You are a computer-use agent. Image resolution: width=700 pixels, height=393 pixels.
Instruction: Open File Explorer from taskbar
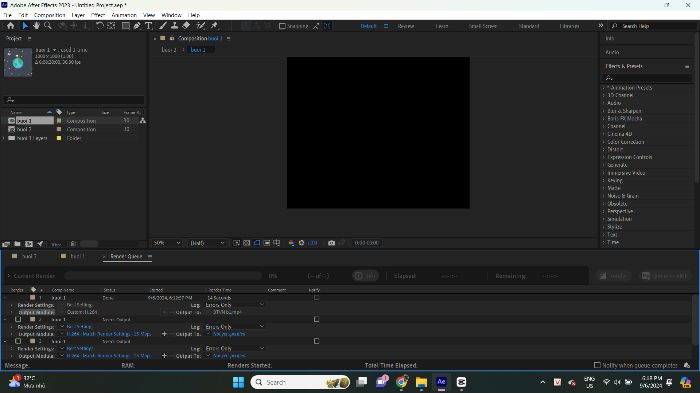pyautogui.click(x=421, y=382)
